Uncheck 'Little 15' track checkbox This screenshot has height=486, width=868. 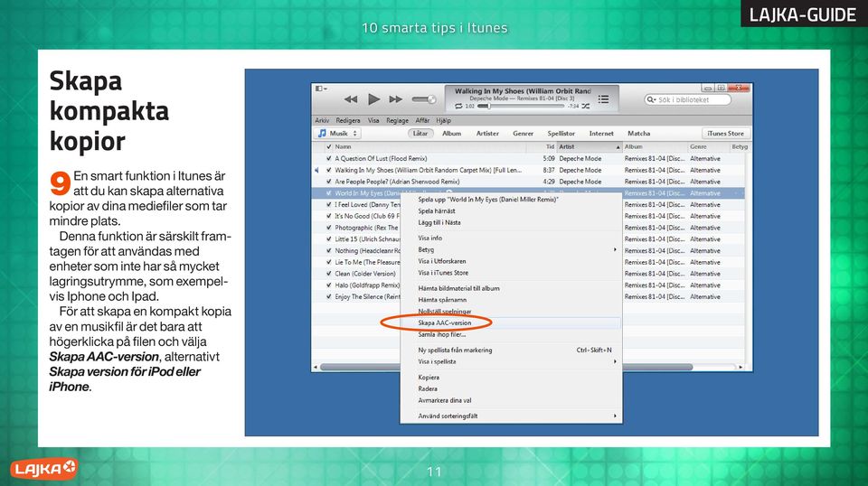tap(329, 239)
